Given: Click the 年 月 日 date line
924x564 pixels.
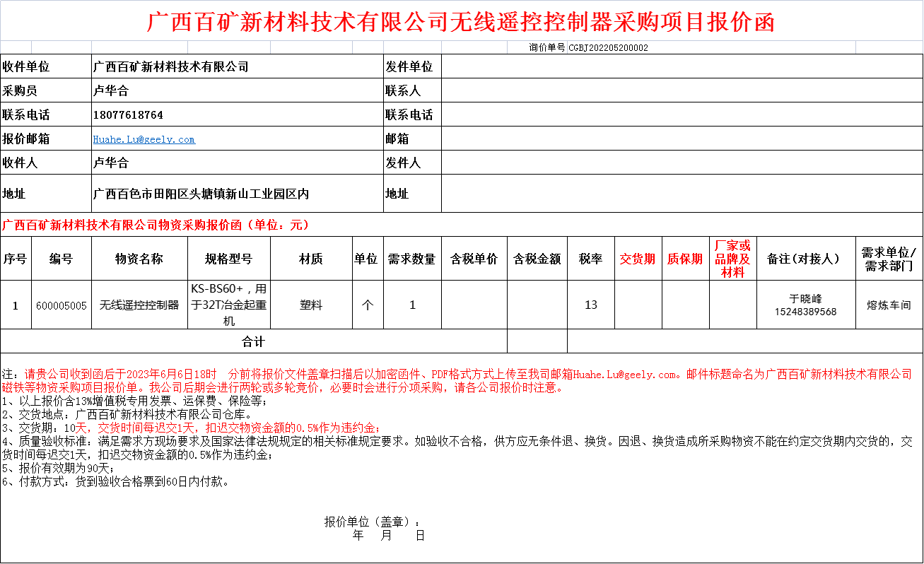Looking at the screenshot, I should (389, 535).
